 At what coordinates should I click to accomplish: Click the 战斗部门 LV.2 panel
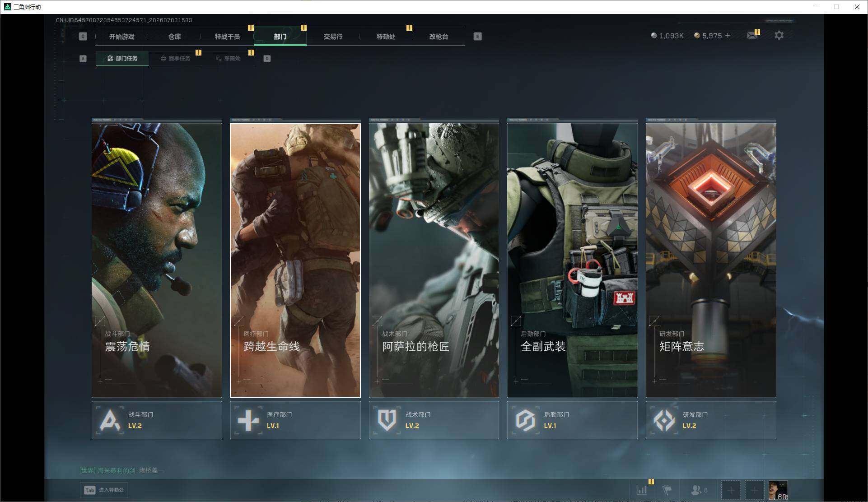pos(157,420)
